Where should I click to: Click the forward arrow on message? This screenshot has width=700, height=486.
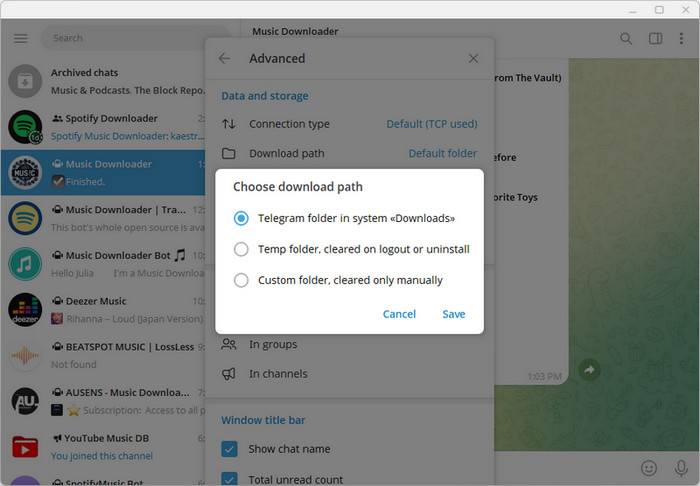[x=589, y=370]
